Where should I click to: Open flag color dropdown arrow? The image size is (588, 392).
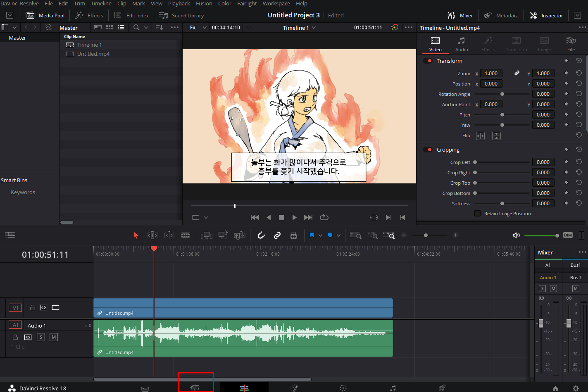pyautogui.click(x=321, y=235)
